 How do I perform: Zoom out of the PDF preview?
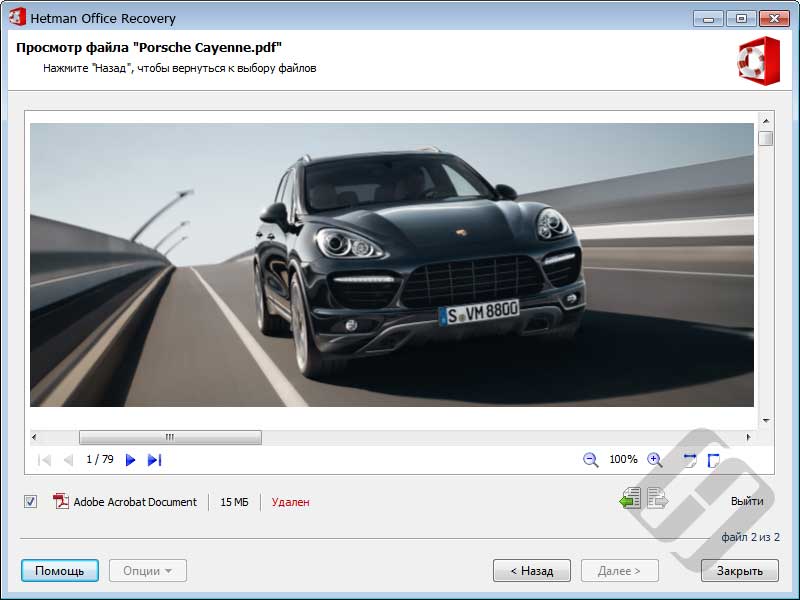(x=590, y=460)
